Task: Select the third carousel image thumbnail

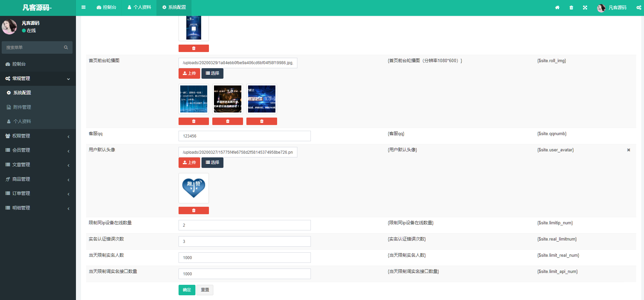Action: 262,99
